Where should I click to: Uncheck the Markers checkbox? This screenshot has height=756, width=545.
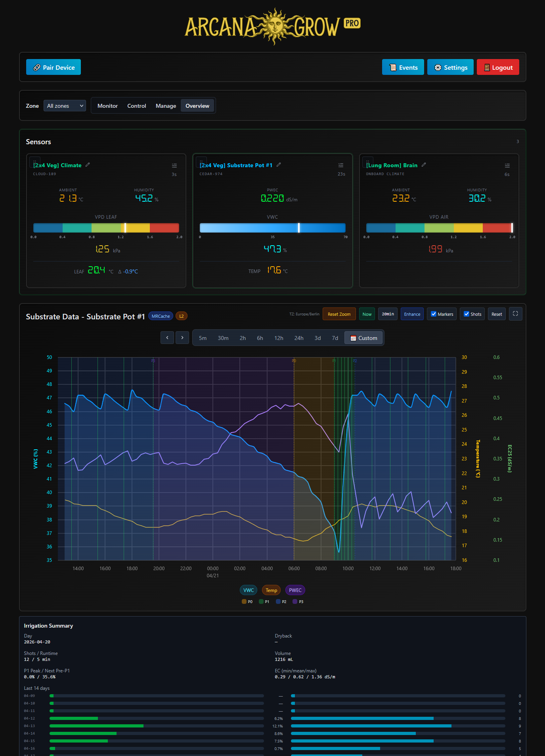tap(434, 314)
